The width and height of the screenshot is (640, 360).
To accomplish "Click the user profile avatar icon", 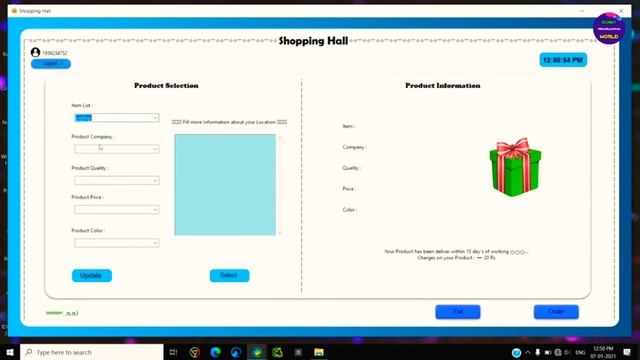I will (x=36, y=52).
